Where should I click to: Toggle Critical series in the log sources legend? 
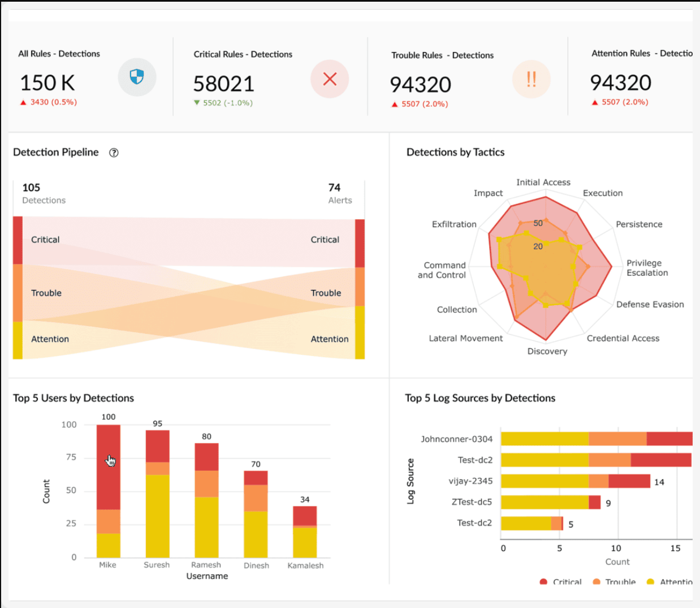pyautogui.click(x=544, y=581)
